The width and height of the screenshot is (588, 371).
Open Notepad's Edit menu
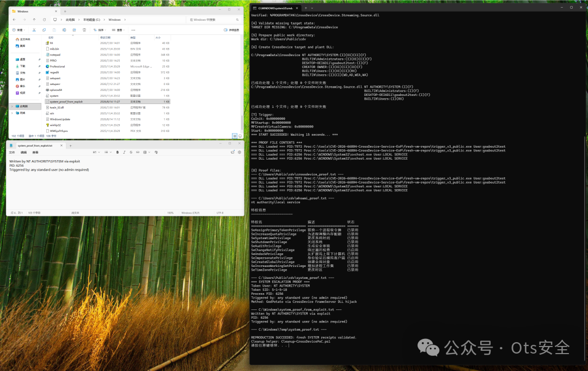23,153
